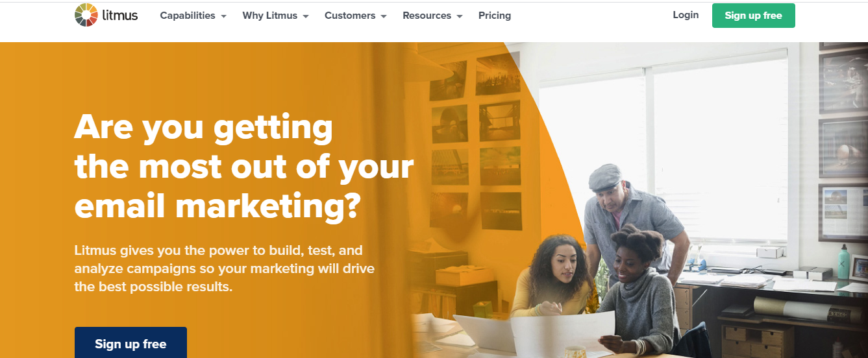Open the Capabilities menu label
868x358 pixels.
pos(188,16)
